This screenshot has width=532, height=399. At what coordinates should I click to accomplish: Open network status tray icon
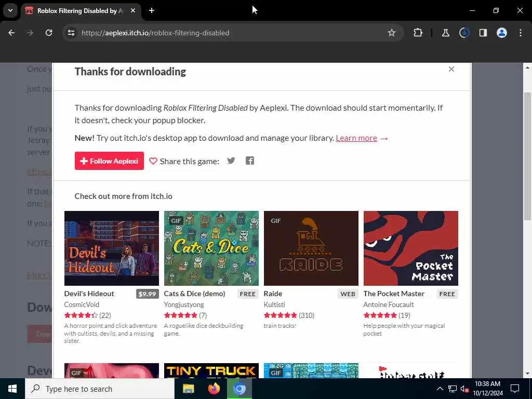[x=453, y=389]
